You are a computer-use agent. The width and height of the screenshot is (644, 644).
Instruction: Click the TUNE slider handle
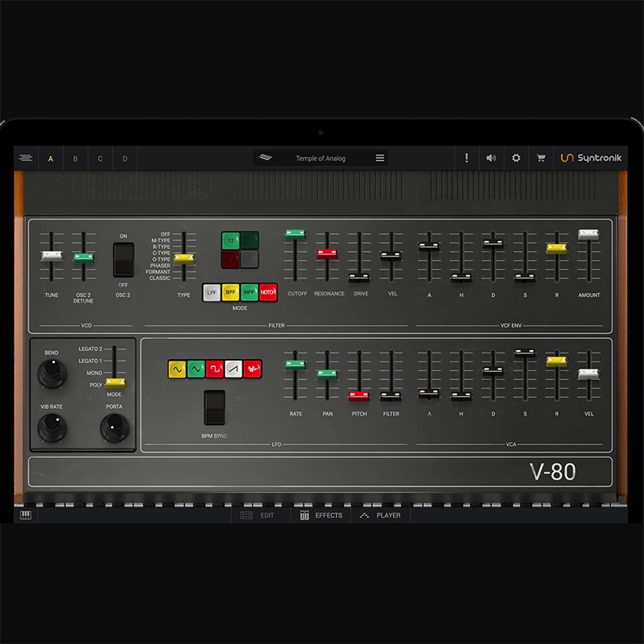point(52,256)
